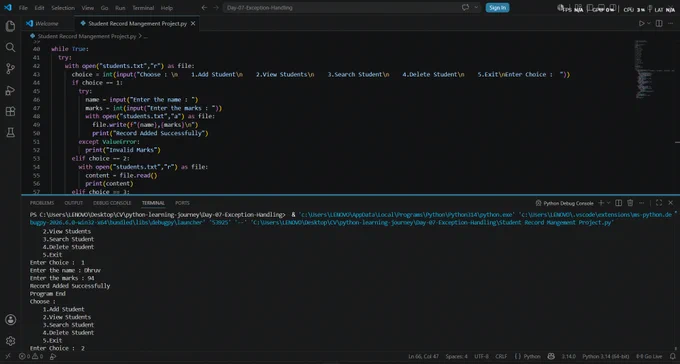
Task: Go back with title bar arrow
Action: (x=204, y=7)
